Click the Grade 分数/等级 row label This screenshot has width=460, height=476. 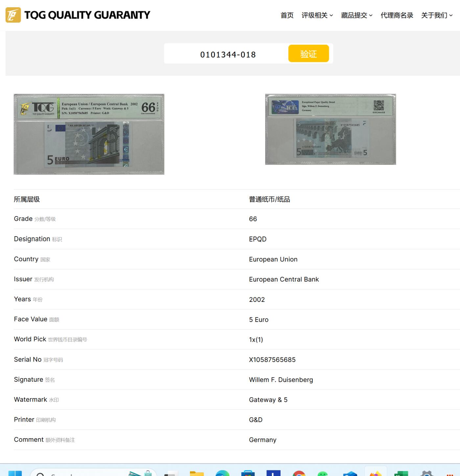click(35, 219)
